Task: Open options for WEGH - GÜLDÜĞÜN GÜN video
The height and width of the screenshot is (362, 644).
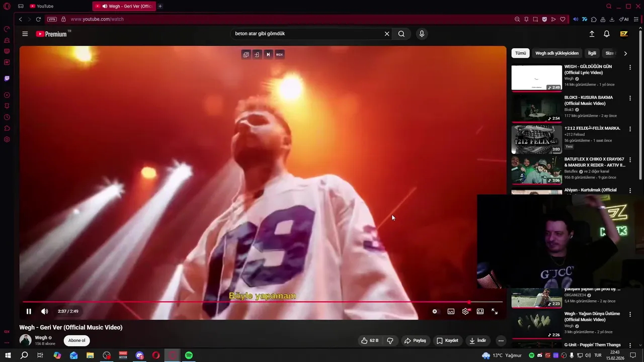Action: [x=630, y=67]
